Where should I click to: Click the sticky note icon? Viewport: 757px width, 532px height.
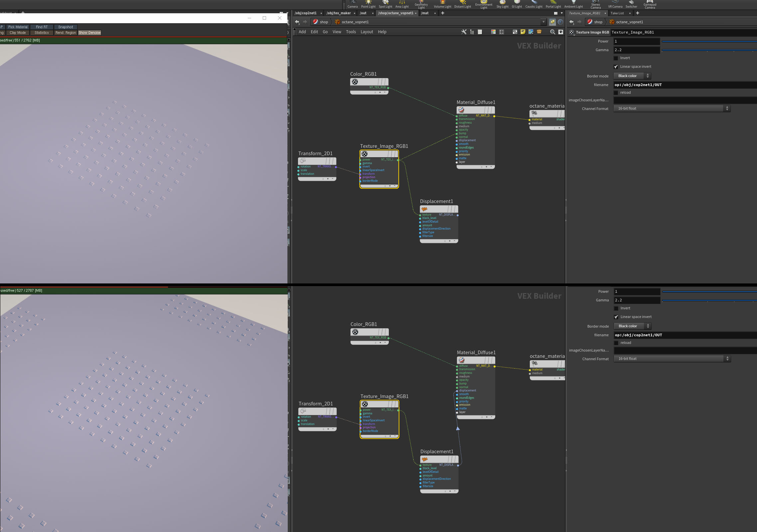click(x=523, y=32)
